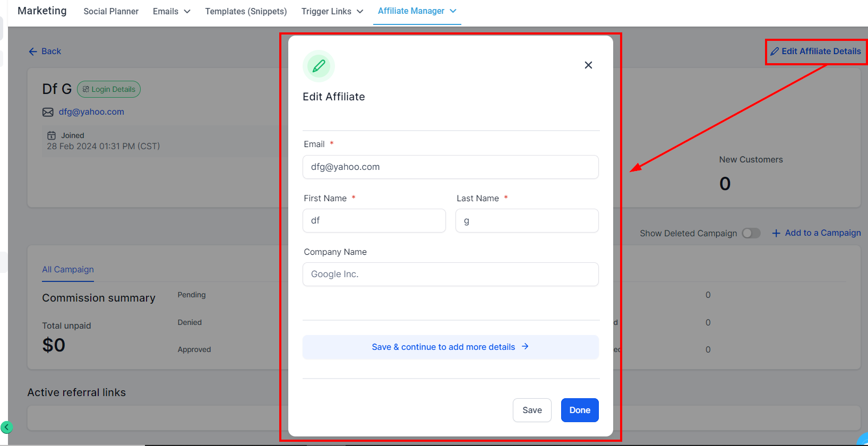Expand the Emails dropdown
The image size is (868, 446).
tap(171, 11)
